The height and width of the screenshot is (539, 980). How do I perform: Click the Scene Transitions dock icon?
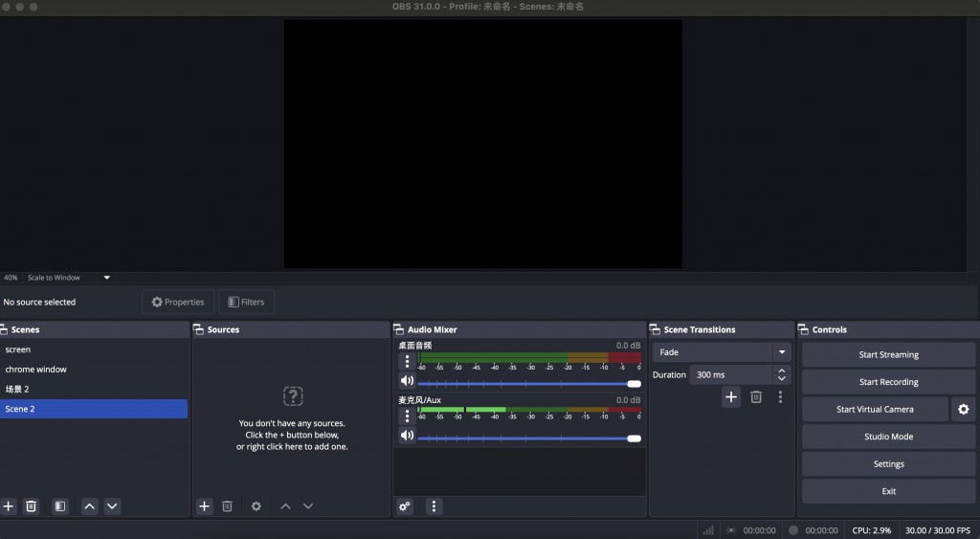[655, 329]
